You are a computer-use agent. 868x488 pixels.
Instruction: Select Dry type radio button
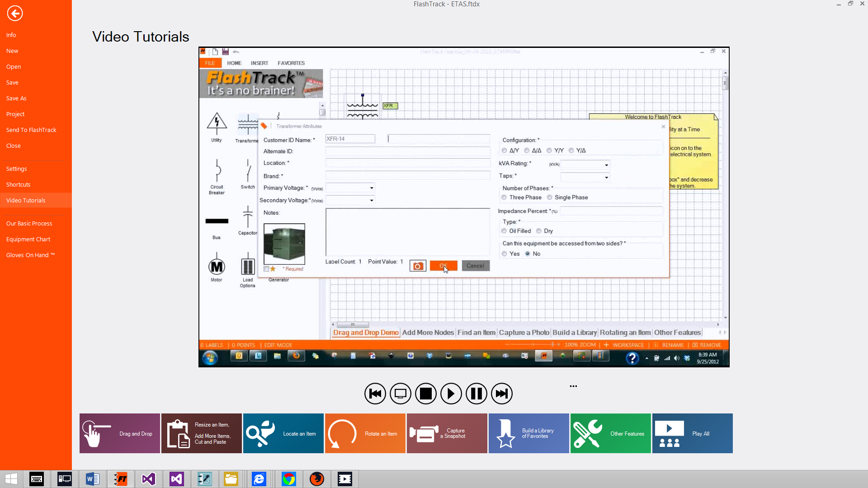pos(539,231)
